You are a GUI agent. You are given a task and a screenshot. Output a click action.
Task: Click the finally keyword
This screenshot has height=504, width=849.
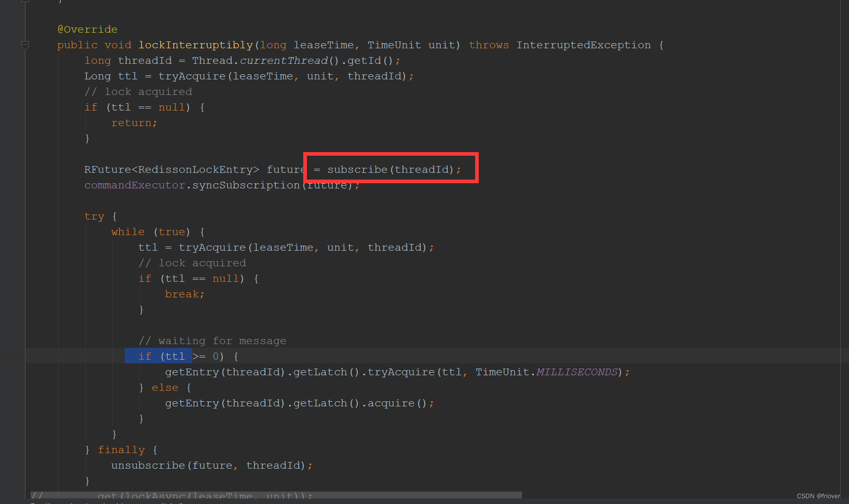[x=122, y=450]
